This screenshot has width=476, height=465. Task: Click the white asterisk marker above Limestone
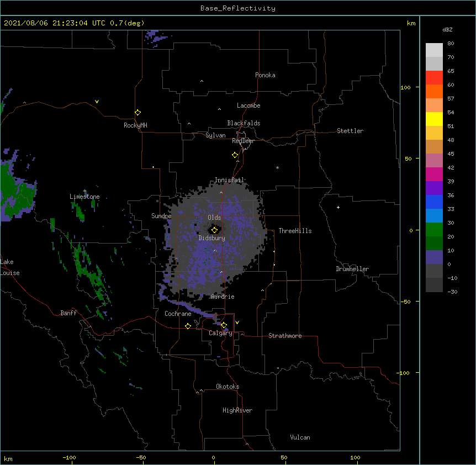(x=85, y=191)
